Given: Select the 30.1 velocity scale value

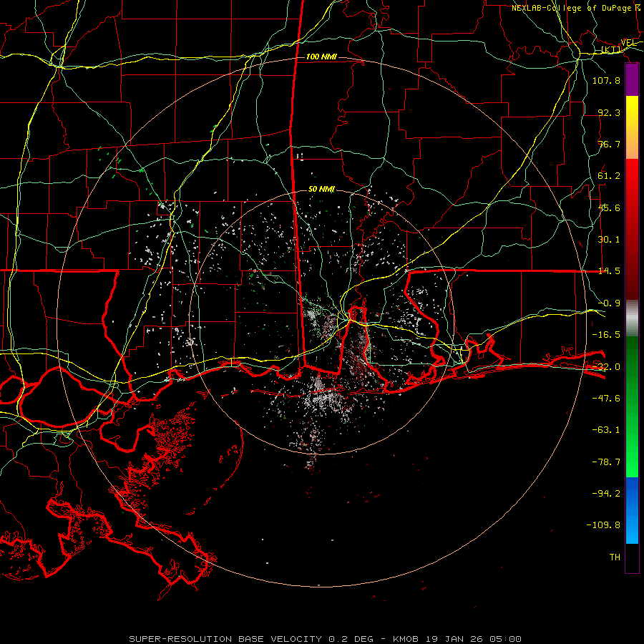Looking at the screenshot, I should pyautogui.click(x=609, y=240).
